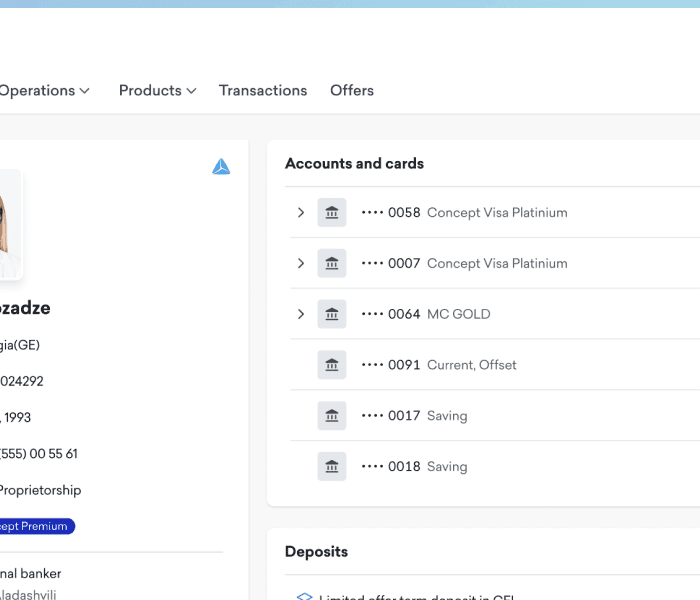Screen dimensions: 700x600
Task: Click the customer profile photo
Action: (10, 225)
